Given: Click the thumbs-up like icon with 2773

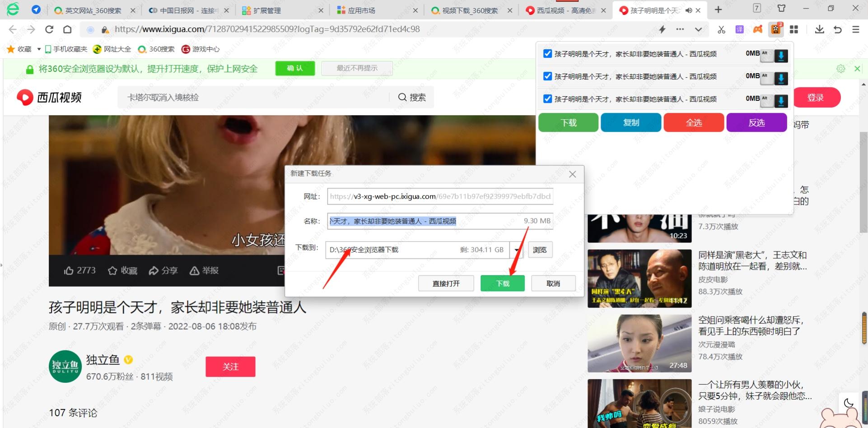Looking at the screenshot, I should [x=69, y=270].
